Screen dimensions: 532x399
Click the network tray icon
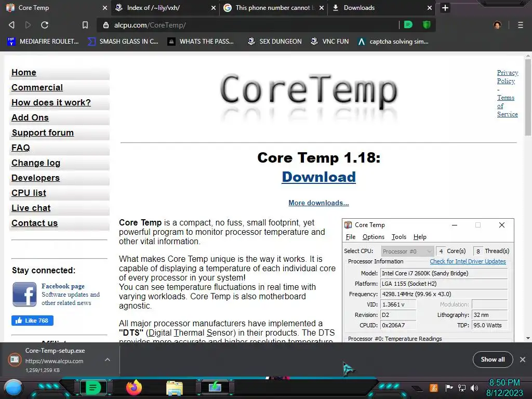tap(461, 388)
